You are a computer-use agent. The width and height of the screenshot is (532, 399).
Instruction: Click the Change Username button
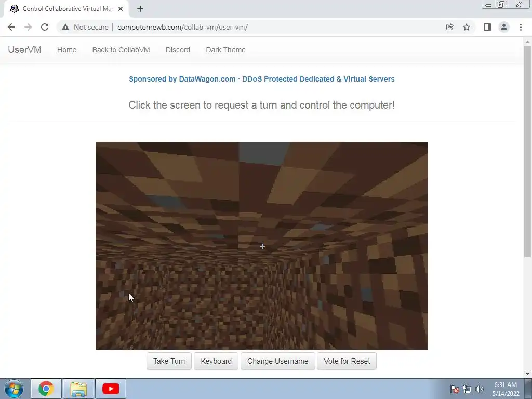pyautogui.click(x=278, y=361)
